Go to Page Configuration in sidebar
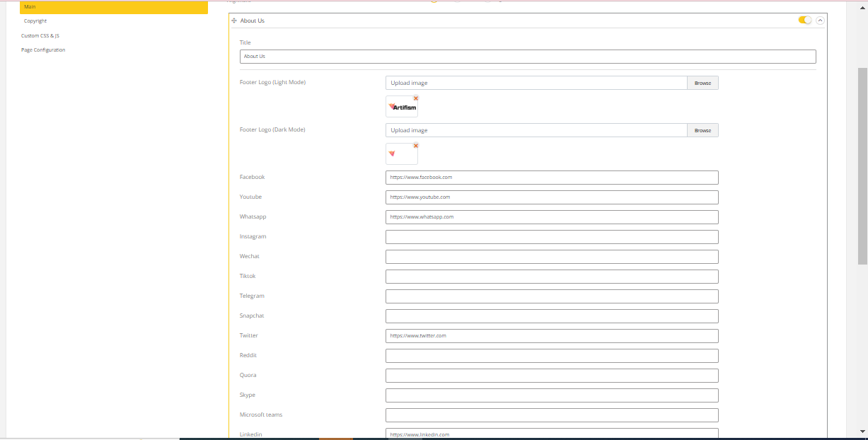 [43, 50]
